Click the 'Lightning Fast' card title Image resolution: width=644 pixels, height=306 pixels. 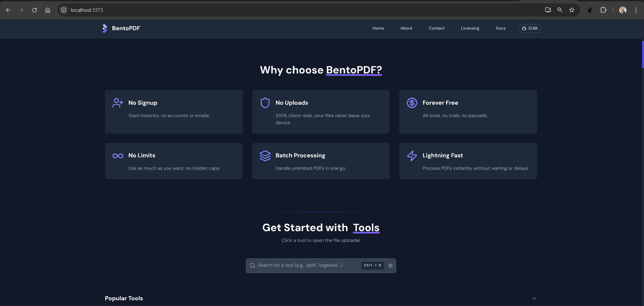point(443,155)
